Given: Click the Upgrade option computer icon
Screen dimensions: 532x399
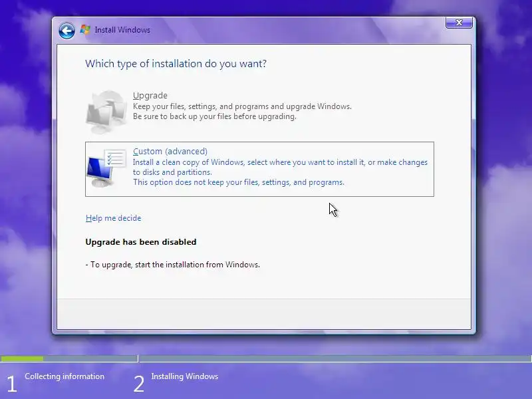Looking at the screenshot, I should [x=106, y=112].
